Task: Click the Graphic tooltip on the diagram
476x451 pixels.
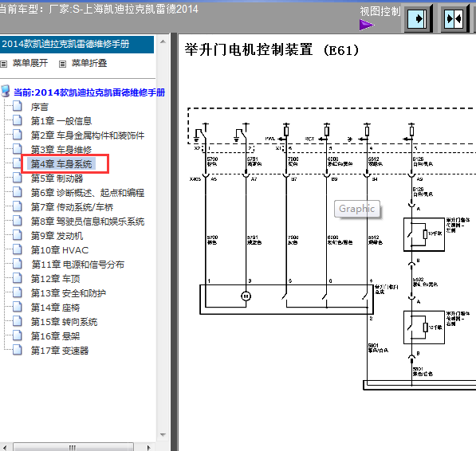Action: 357,209
